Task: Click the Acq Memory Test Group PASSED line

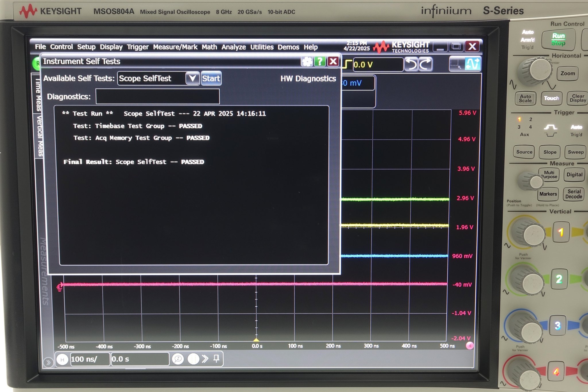Action: tap(141, 138)
